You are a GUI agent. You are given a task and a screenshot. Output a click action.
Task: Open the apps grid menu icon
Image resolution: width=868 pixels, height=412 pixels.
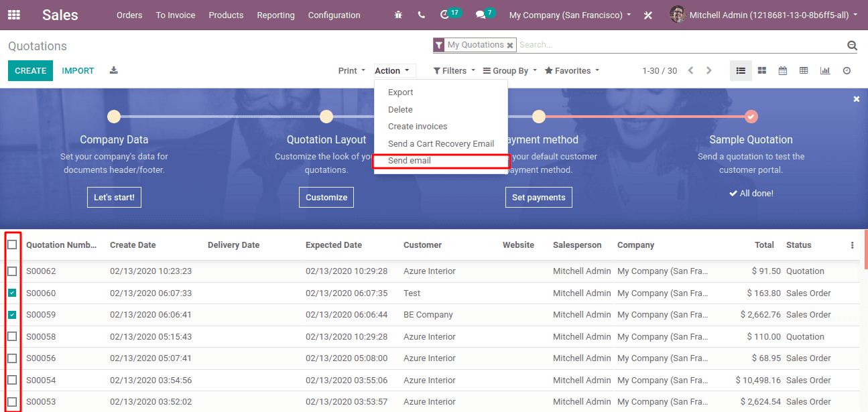(x=13, y=15)
